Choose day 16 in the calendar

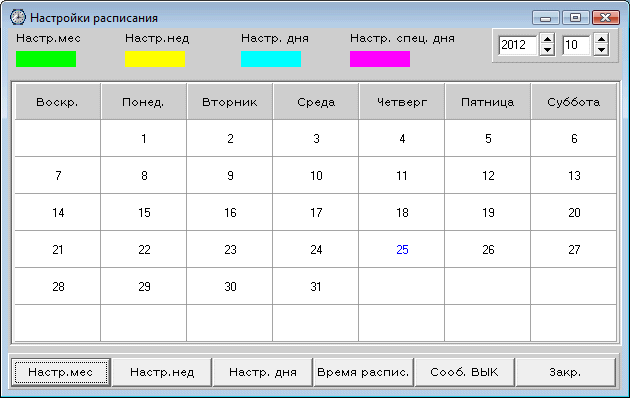tap(229, 212)
